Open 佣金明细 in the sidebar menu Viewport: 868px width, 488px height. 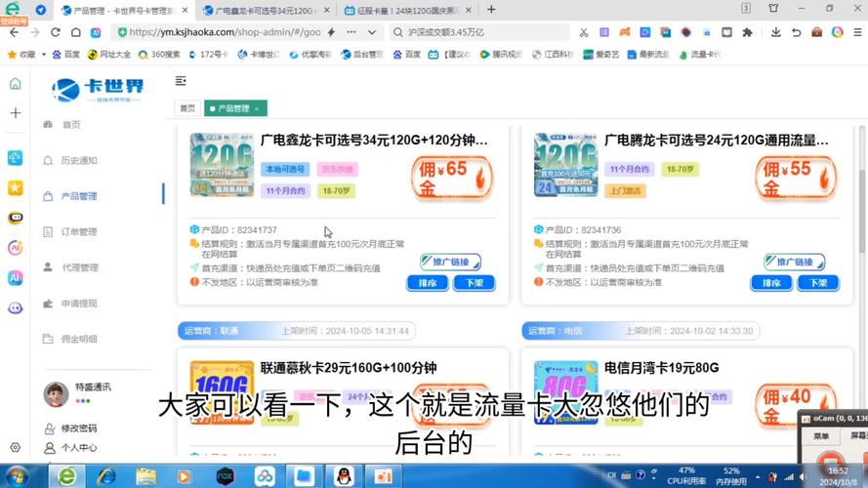click(x=79, y=340)
